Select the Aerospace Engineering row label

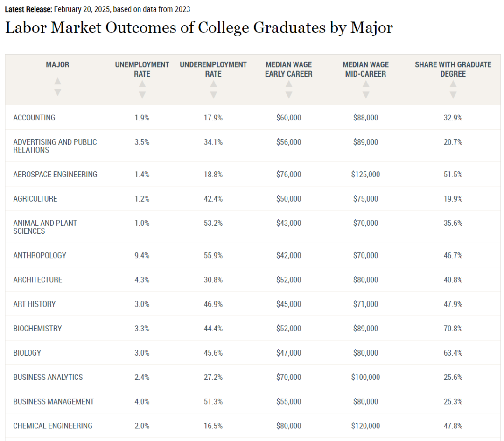tap(55, 174)
